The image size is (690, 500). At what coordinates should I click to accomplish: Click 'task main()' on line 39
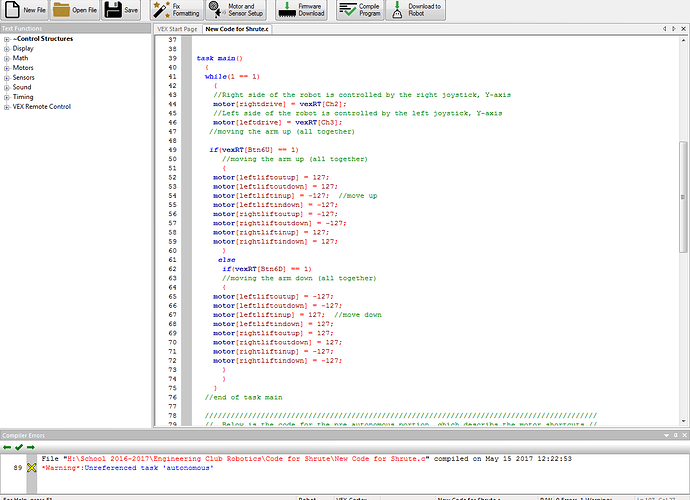[x=219, y=58]
